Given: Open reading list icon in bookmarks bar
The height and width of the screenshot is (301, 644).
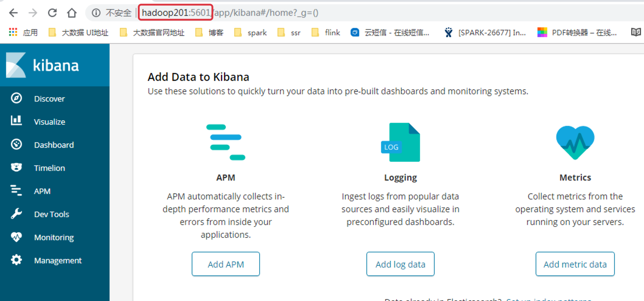Looking at the screenshot, I should coord(636,32).
